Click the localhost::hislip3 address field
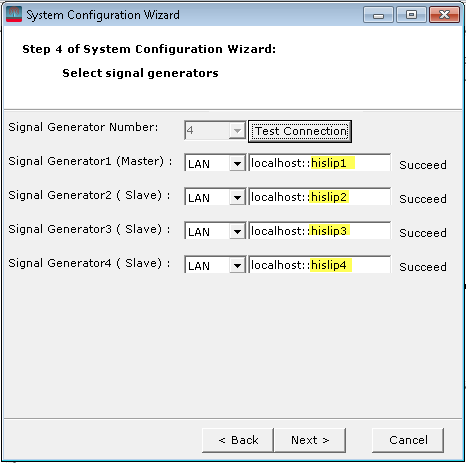The width and height of the screenshot is (466, 463). (x=320, y=231)
